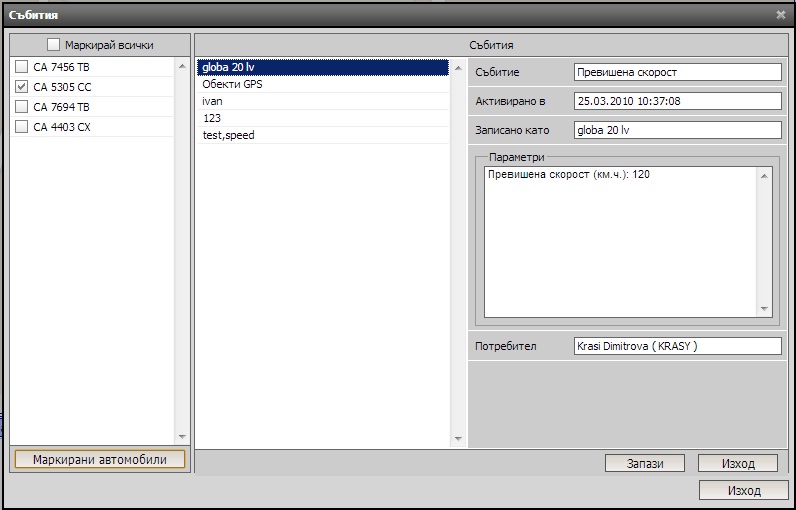This screenshot has width=796, height=510.
Task: Select the Обекти GPS event row
Action: [x=323, y=84]
